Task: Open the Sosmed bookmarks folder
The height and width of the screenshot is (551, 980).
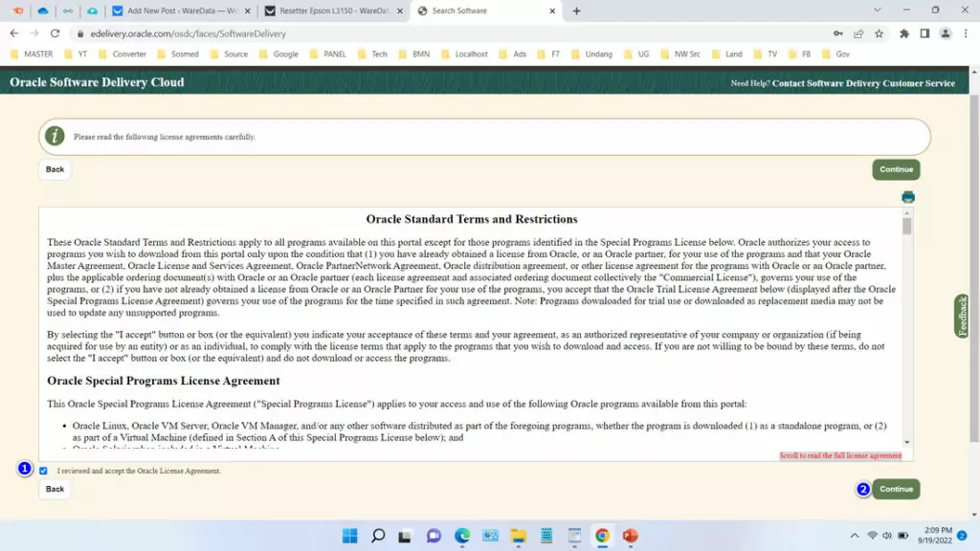Action: tap(178, 55)
